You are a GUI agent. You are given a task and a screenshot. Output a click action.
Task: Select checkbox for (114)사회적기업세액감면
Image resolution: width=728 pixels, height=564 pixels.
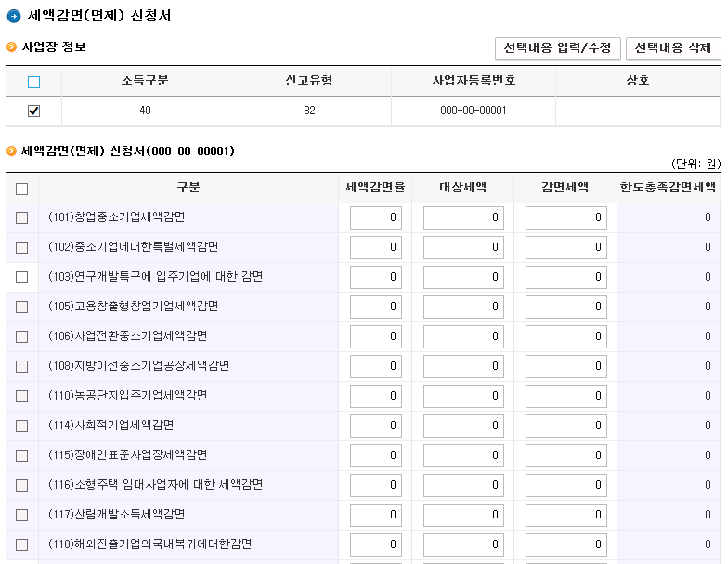pyautogui.click(x=22, y=426)
